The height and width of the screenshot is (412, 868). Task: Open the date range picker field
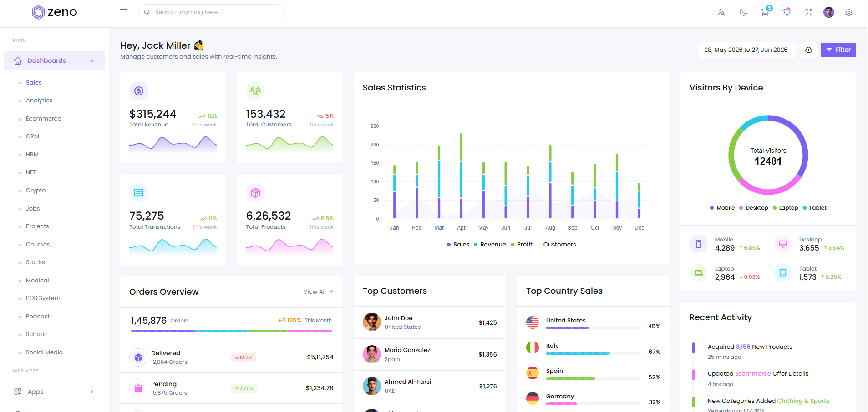(747, 50)
